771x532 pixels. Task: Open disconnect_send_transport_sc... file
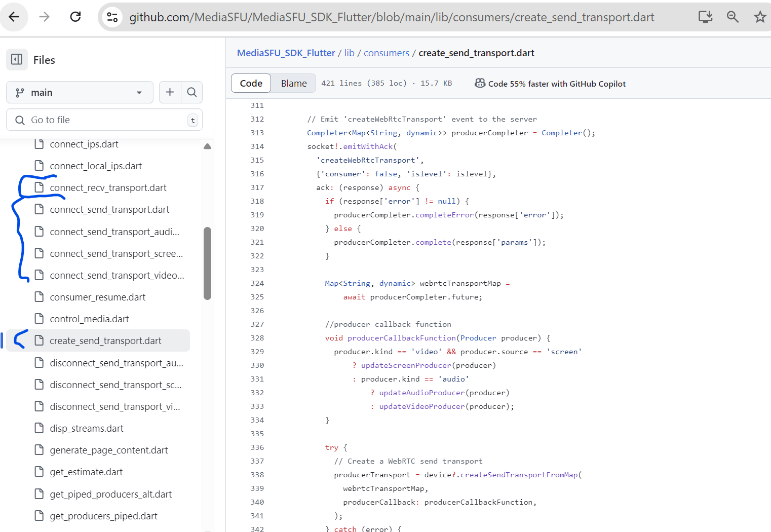(115, 385)
